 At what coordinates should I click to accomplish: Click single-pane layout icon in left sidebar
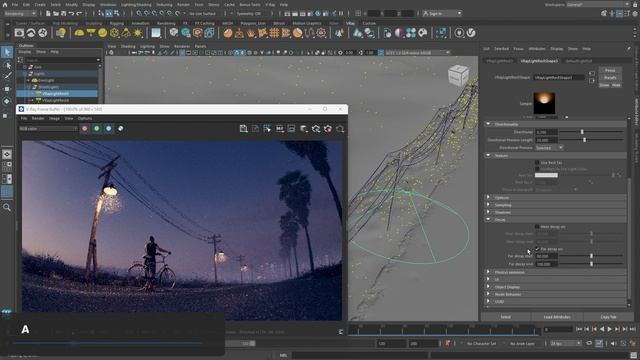(7, 154)
